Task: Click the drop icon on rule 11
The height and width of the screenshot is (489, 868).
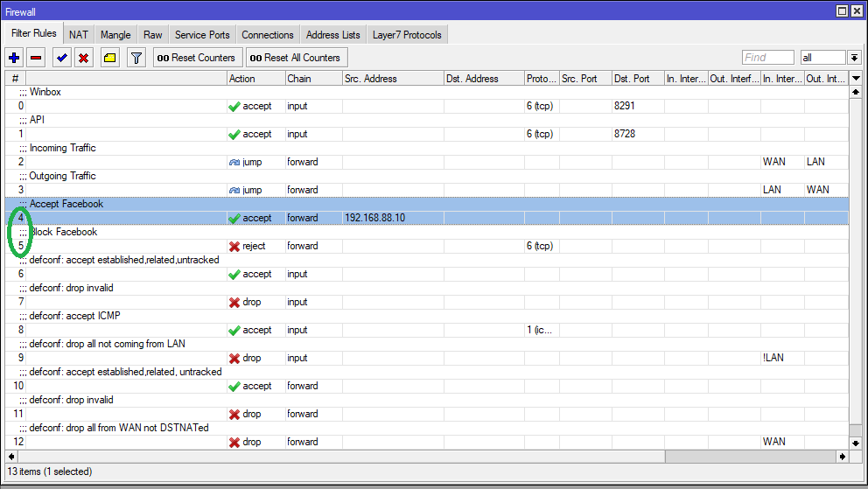Action: pos(234,414)
